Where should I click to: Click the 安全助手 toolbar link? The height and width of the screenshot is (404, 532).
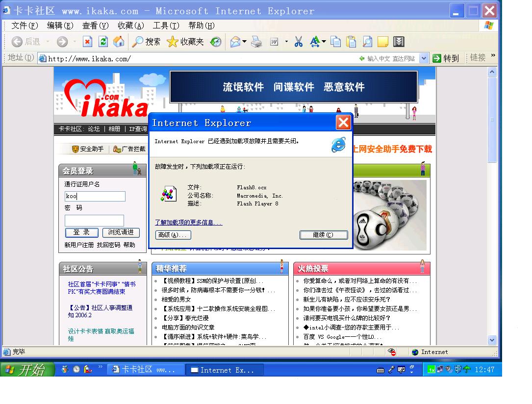(x=88, y=149)
